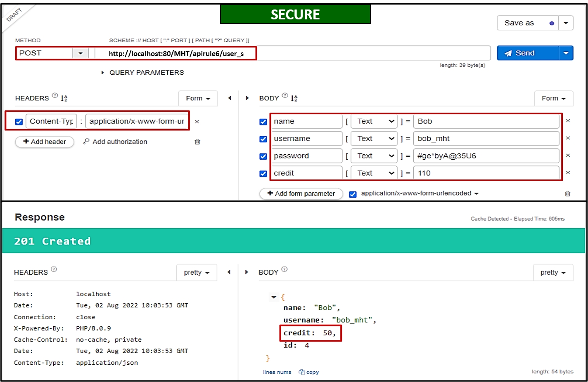Delete all headers with trash icon
The image size is (588, 382).
pyautogui.click(x=197, y=142)
